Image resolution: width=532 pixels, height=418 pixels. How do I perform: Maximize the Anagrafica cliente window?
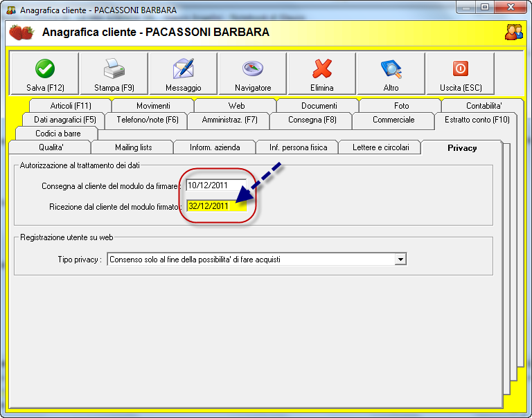pos(485,8)
